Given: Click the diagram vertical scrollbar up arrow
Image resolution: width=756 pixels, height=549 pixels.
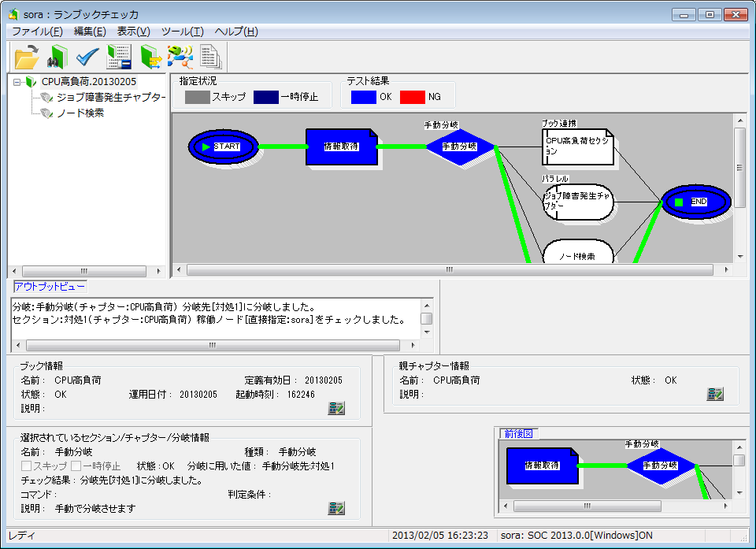Looking at the screenshot, I should [x=740, y=121].
